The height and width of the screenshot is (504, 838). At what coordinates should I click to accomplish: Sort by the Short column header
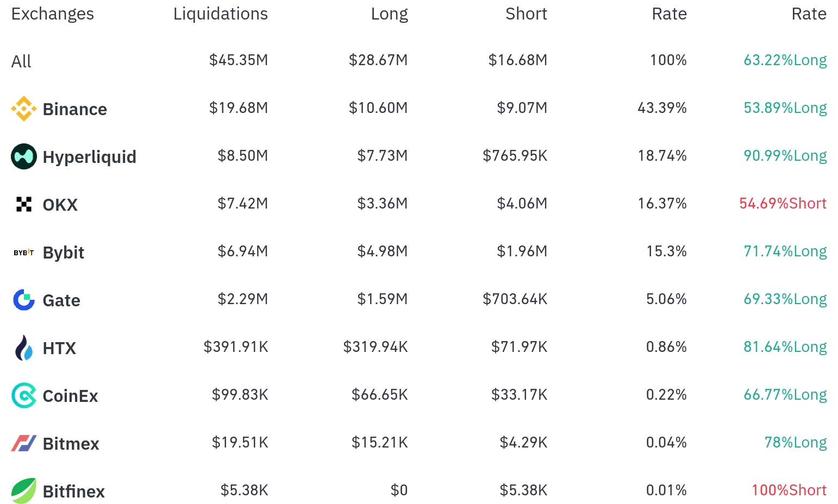[526, 14]
